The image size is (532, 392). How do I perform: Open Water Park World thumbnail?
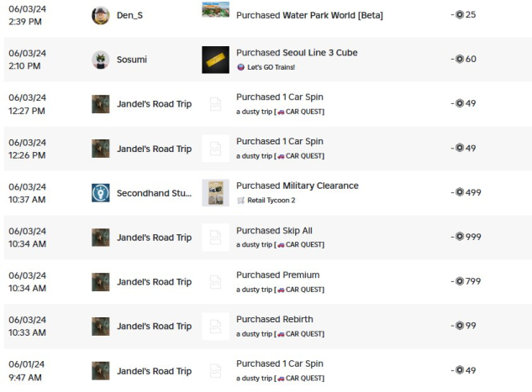pyautogui.click(x=216, y=10)
